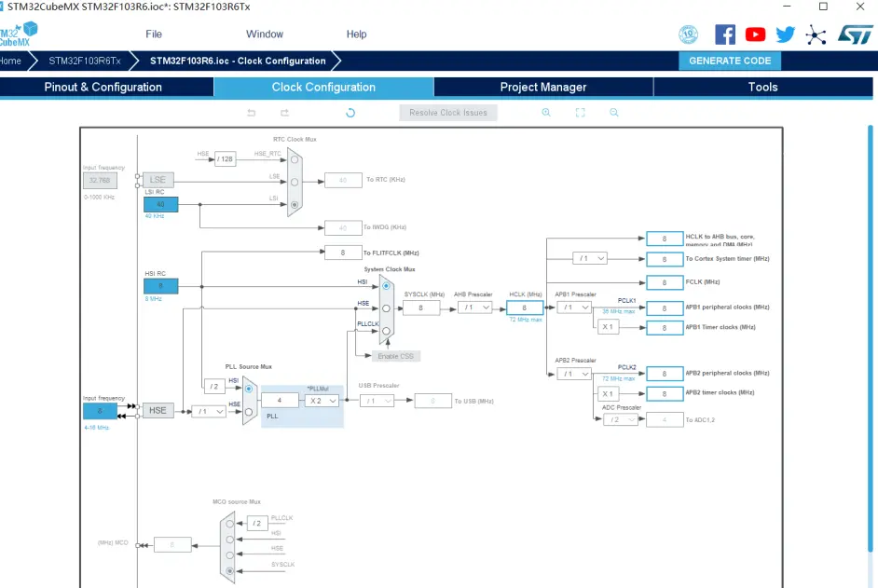
Task: Click Resolve Clock Issues button
Action: [448, 113]
